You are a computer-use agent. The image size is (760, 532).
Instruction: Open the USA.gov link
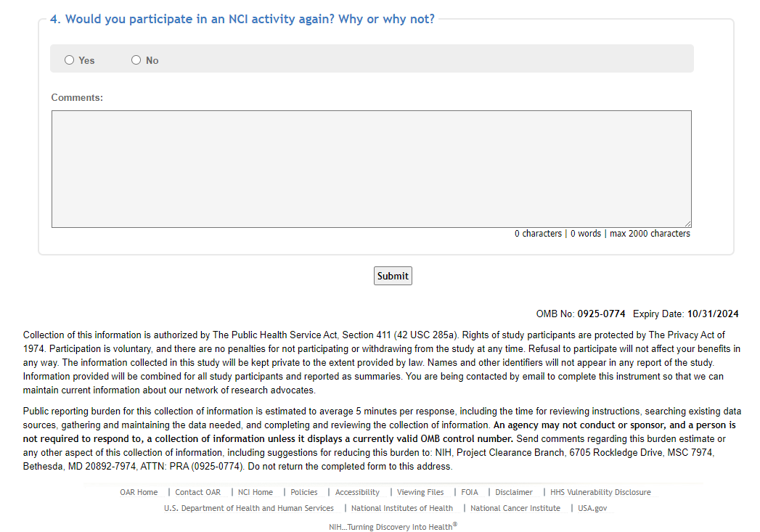(x=592, y=508)
